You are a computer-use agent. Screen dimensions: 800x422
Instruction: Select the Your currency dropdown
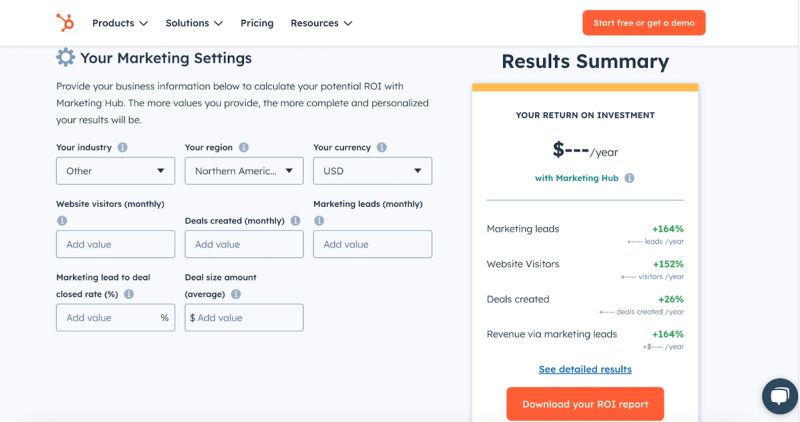(372, 171)
